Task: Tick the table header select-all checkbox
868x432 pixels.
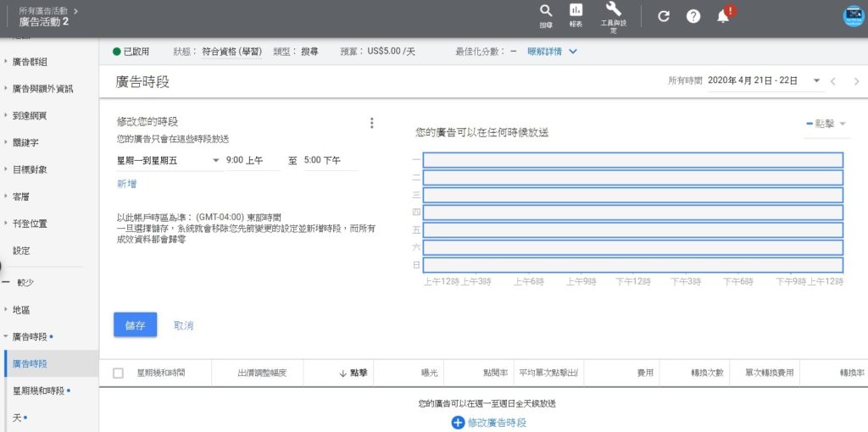Action: [x=118, y=373]
